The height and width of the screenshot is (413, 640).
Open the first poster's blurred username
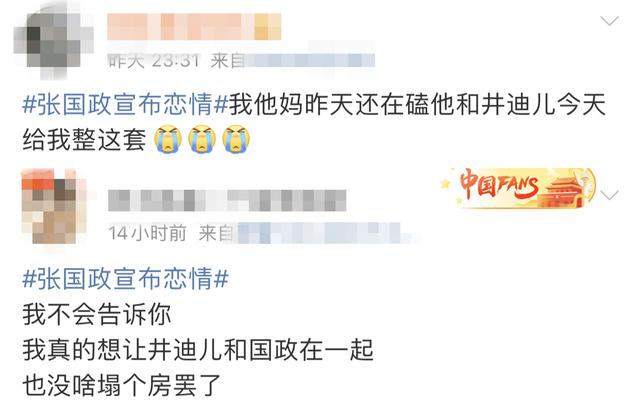[194, 27]
